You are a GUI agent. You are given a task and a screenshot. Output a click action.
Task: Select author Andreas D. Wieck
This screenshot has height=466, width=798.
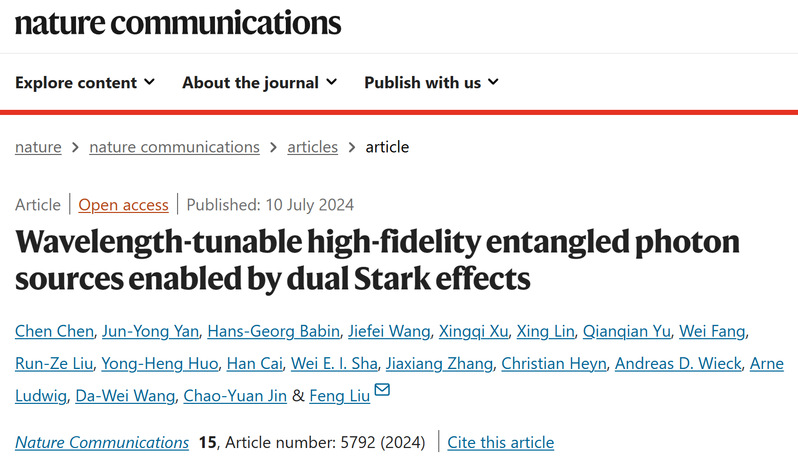pyautogui.click(x=678, y=363)
